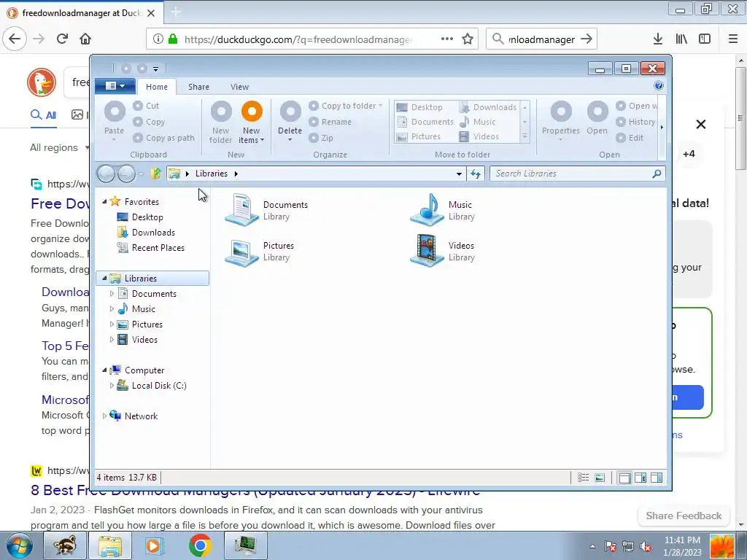Reload the Firefox page
747x560 pixels.
pyautogui.click(x=63, y=39)
